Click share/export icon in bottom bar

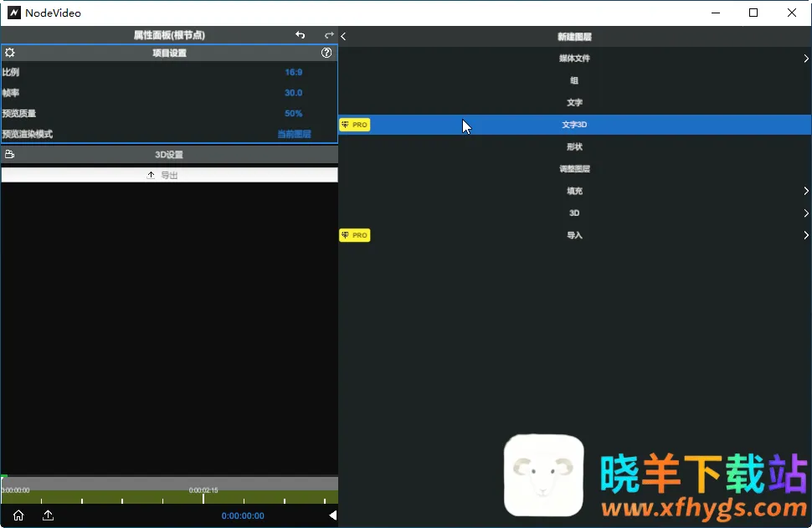(48, 515)
